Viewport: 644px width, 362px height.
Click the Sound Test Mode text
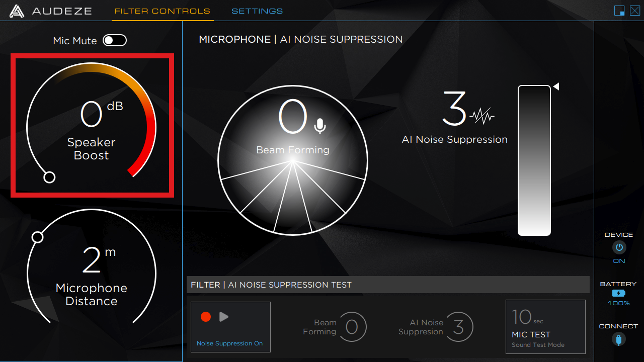pyautogui.click(x=538, y=345)
